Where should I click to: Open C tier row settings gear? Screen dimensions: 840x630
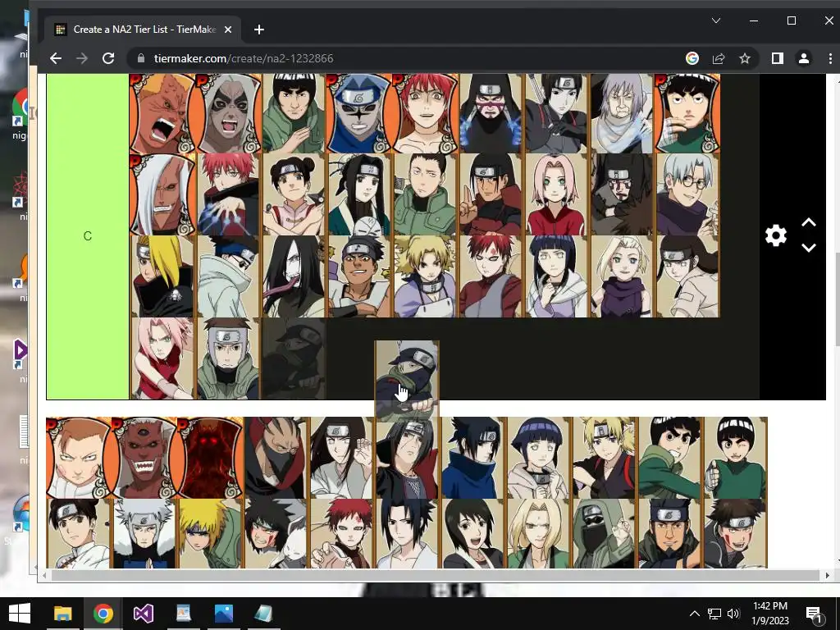pyautogui.click(x=775, y=235)
